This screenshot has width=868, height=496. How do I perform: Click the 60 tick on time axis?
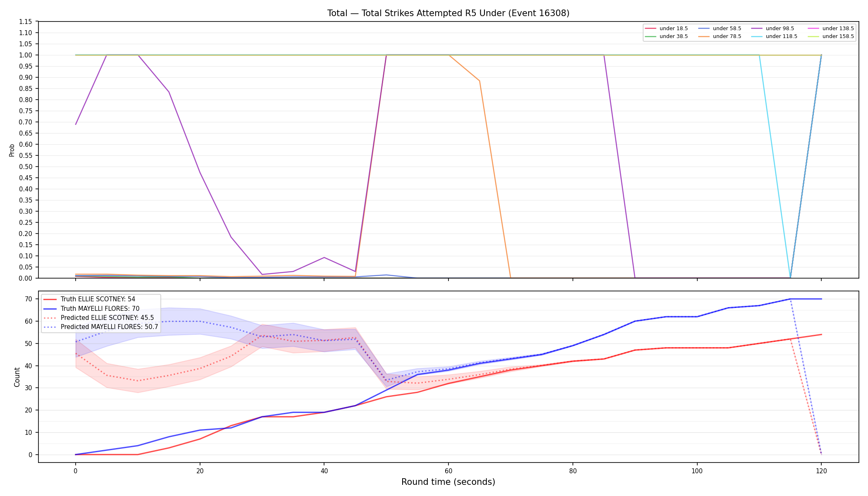pyautogui.click(x=448, y=471)
